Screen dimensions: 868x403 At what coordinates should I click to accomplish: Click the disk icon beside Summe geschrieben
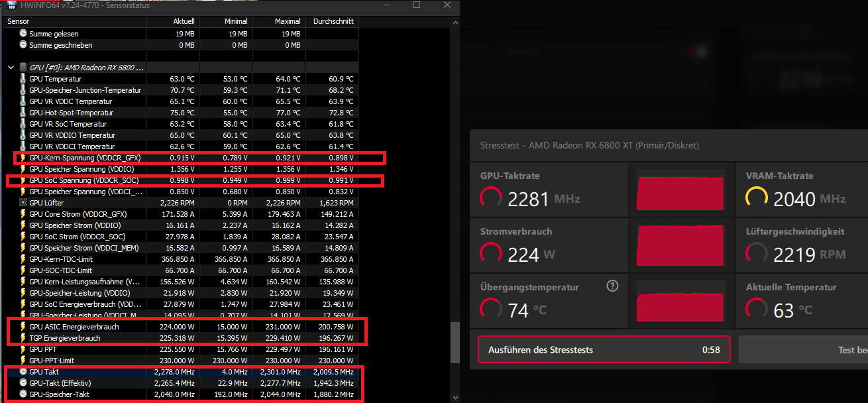point(24,45)
